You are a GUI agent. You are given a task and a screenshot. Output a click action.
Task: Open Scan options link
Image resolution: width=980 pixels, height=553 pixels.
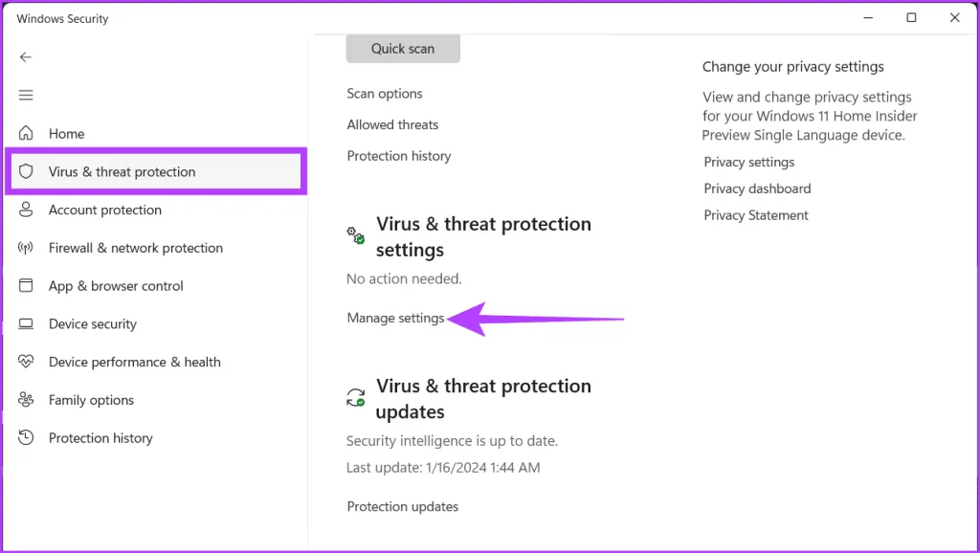385,94
